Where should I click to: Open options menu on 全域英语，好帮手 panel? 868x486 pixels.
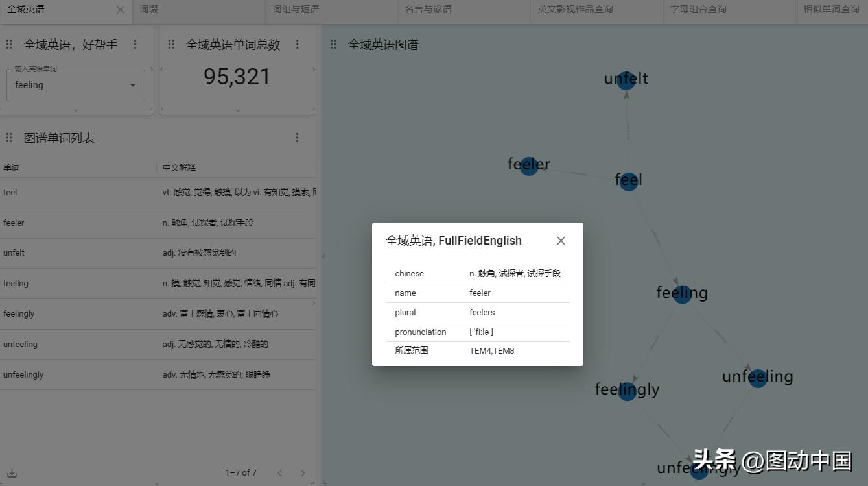point(135,44)
